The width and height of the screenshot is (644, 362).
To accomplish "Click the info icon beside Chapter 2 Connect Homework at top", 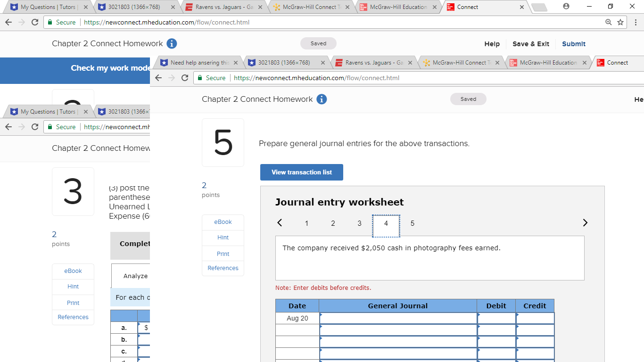I will tap(172, 44).
